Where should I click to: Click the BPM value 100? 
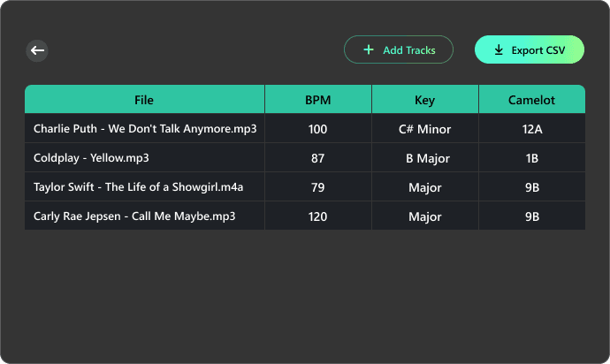click(318, 129)
